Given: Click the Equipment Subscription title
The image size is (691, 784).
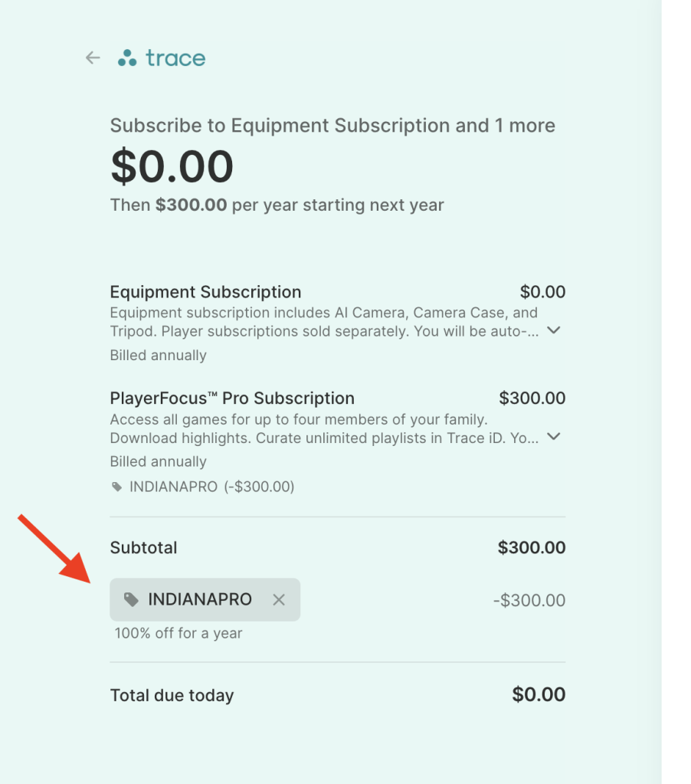Looking at the screenshot, I should pyautogui.click(x=205, y=292).
